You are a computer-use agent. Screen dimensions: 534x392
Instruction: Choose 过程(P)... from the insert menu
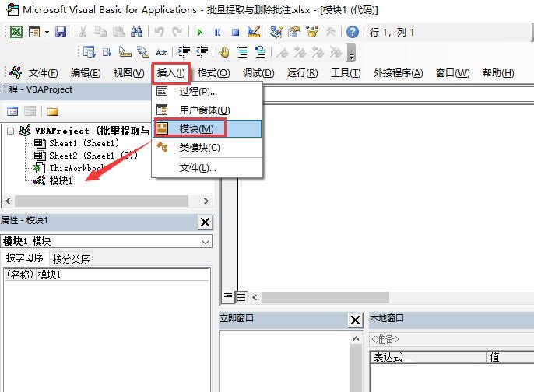207,92
